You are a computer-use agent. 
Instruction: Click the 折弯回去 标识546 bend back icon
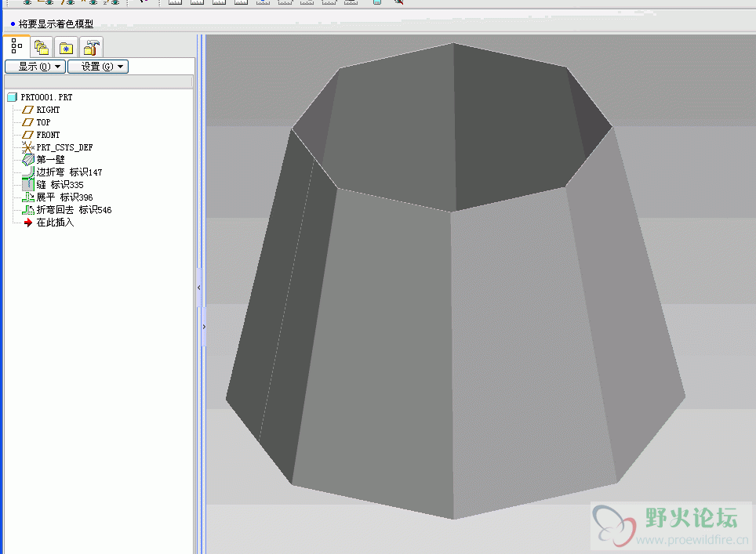(28, 209)
